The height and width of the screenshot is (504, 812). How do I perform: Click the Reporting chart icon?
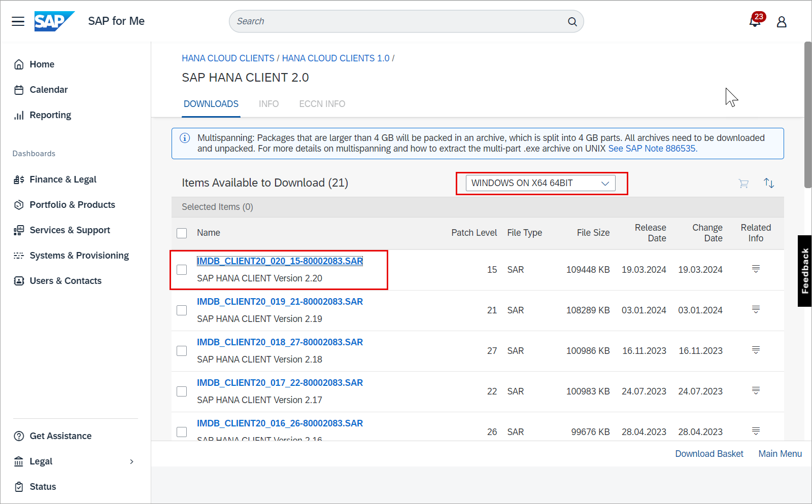pyautogui.click(x=19, y=115)
